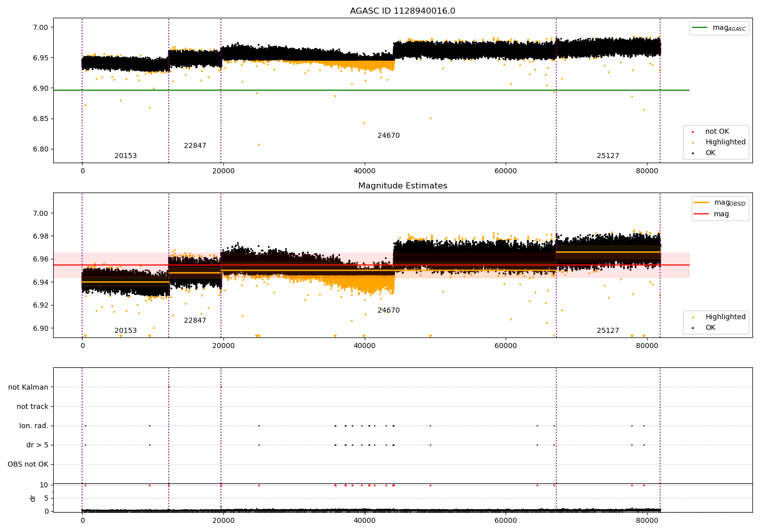
Task: Select the red "mag" legend entry
Action: pyautogui.click(x=712, y=214)
